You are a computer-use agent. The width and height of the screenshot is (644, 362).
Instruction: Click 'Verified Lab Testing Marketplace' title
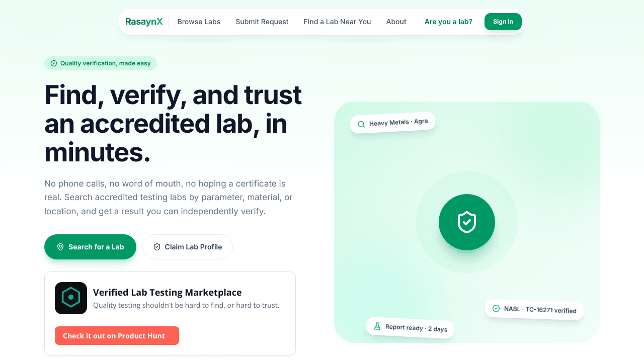pos(168,292)
